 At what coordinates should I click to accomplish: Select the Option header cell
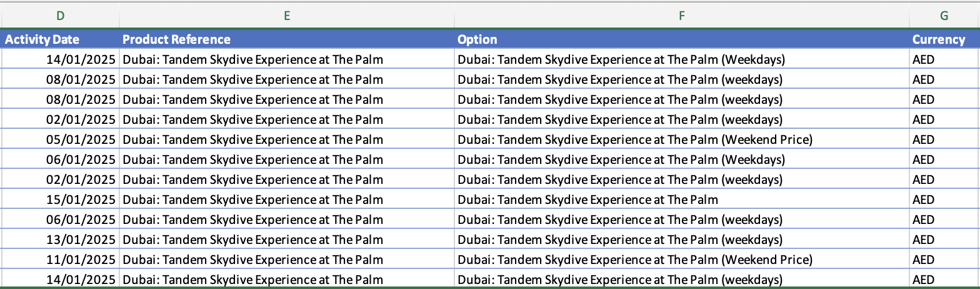click(682, 39)
